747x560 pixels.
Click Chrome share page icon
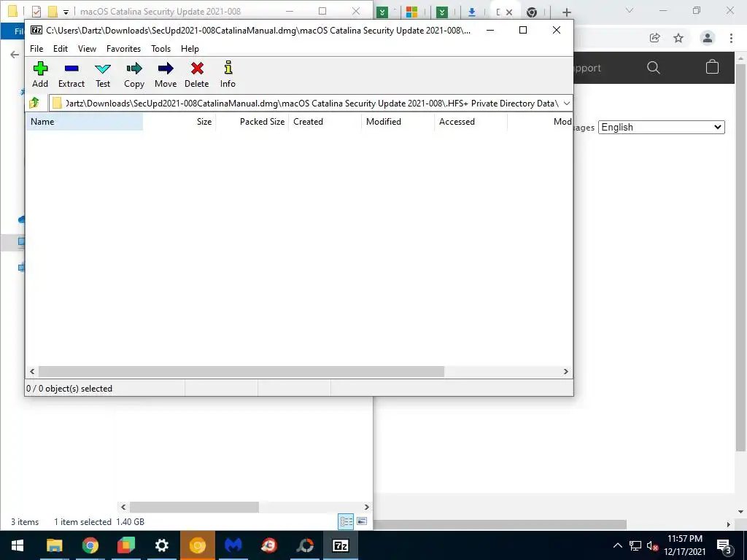[x=655, y=38]
